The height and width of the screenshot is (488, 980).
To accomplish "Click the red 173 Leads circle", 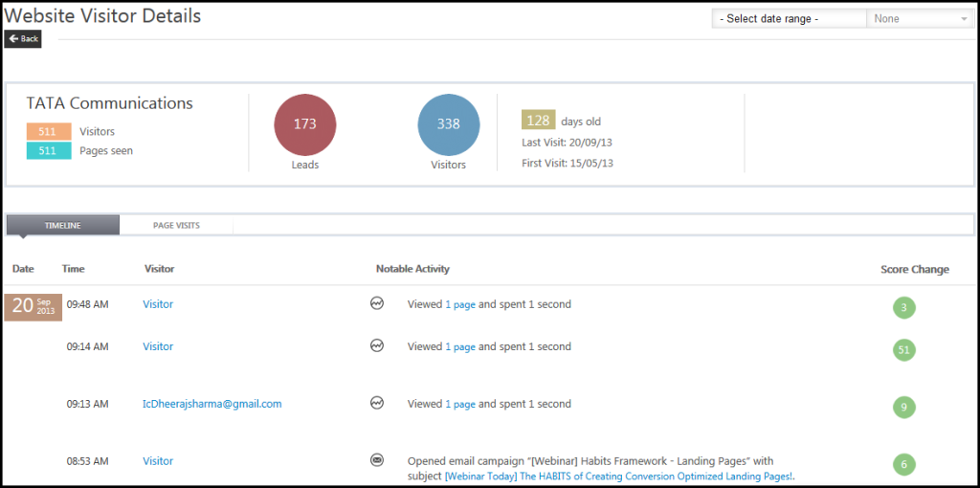I will (304, 124).
